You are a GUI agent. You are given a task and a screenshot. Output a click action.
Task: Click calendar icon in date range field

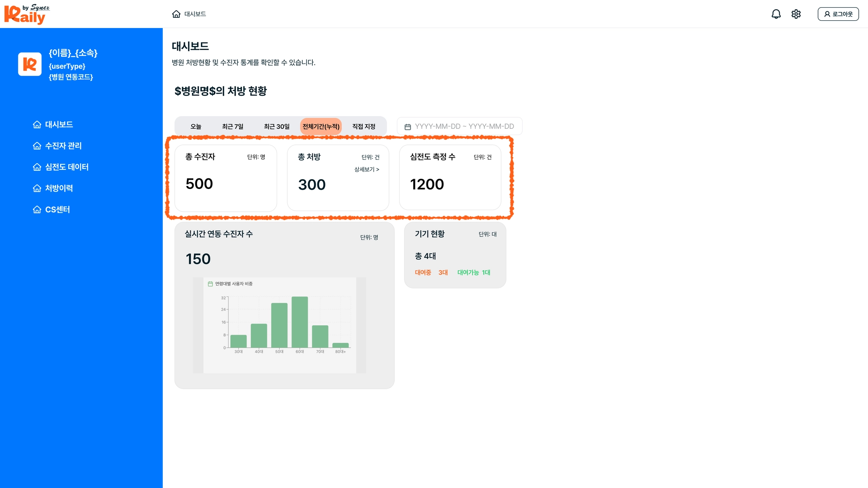tap(408, 127)
